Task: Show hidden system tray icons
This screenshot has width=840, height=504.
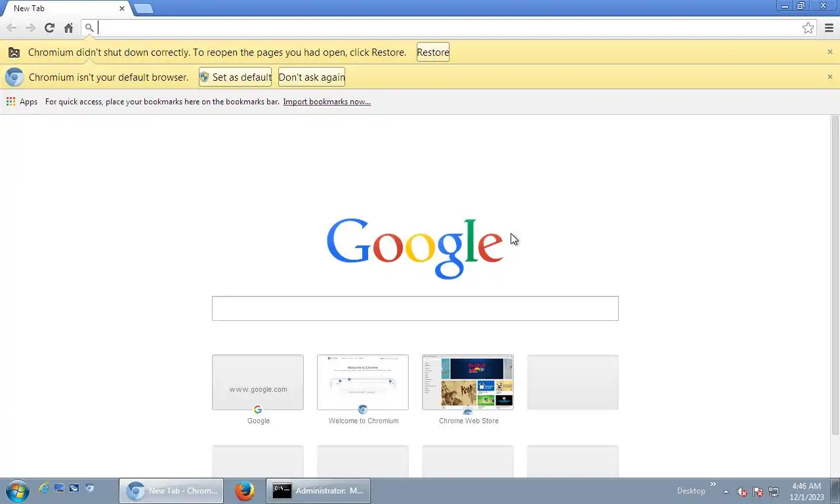Action: pos(726,492)
